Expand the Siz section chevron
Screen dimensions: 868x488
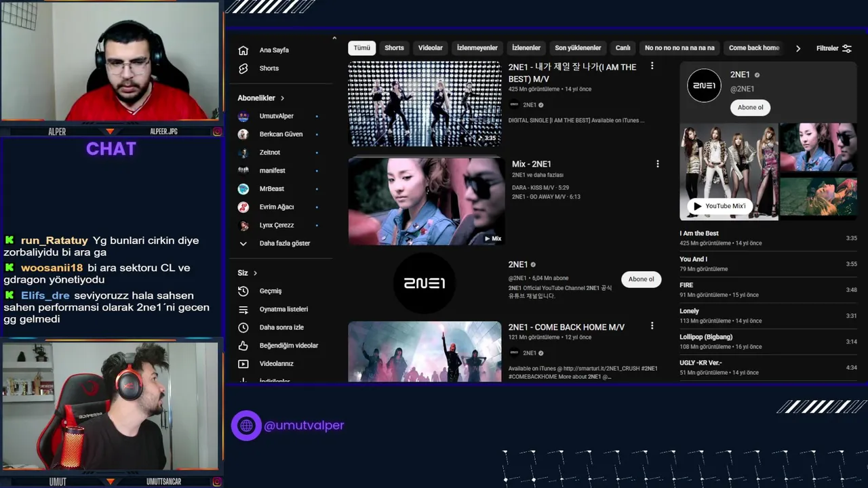[x=255, y=273]
